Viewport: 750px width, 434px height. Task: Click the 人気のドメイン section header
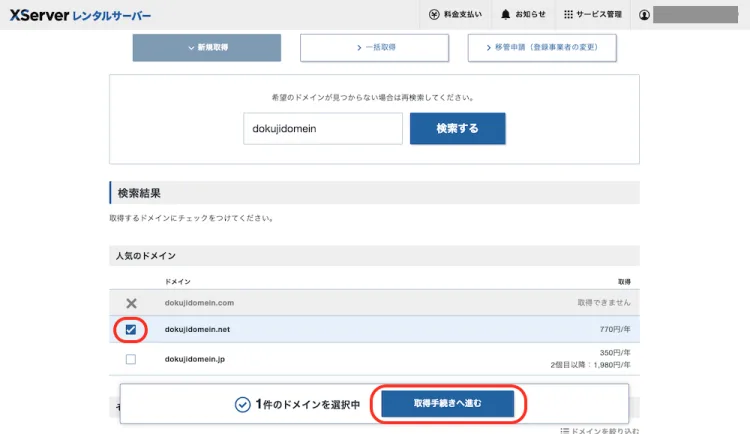(374, 256)
